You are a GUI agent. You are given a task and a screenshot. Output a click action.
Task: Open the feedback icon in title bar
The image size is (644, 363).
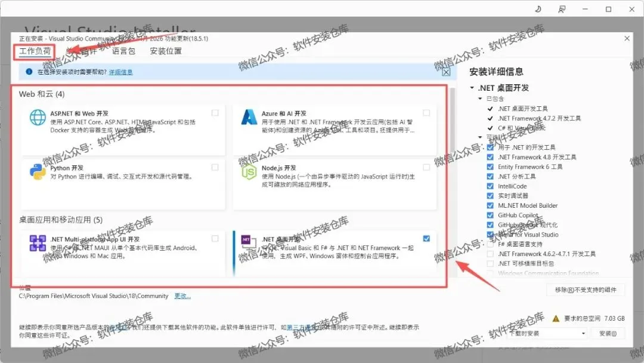tap(562, 9)
